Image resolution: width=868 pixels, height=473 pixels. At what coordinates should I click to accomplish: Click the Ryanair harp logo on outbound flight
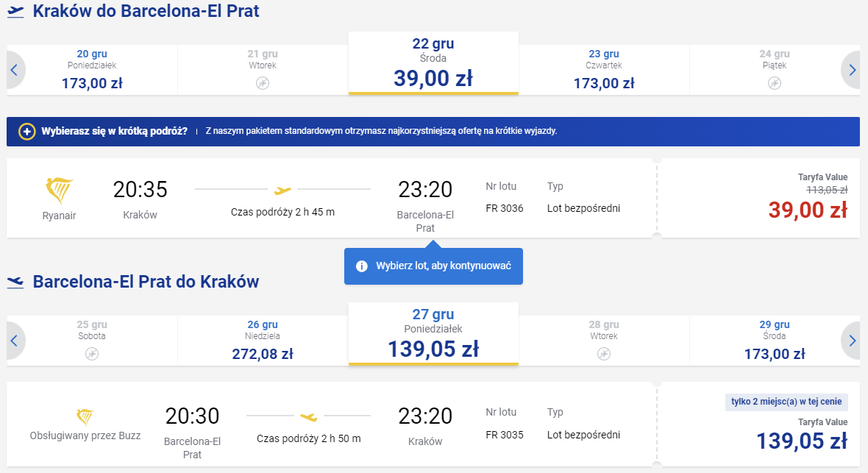point(59,191)
